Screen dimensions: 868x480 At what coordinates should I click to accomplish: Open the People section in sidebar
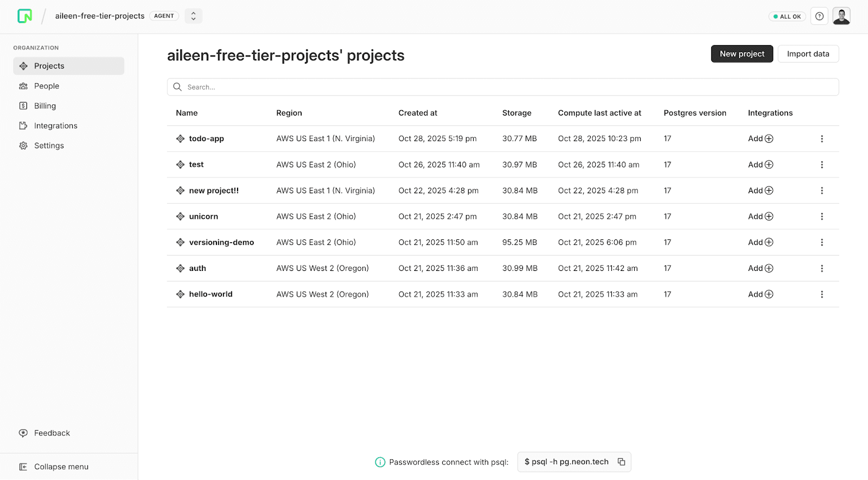(47, 86)
